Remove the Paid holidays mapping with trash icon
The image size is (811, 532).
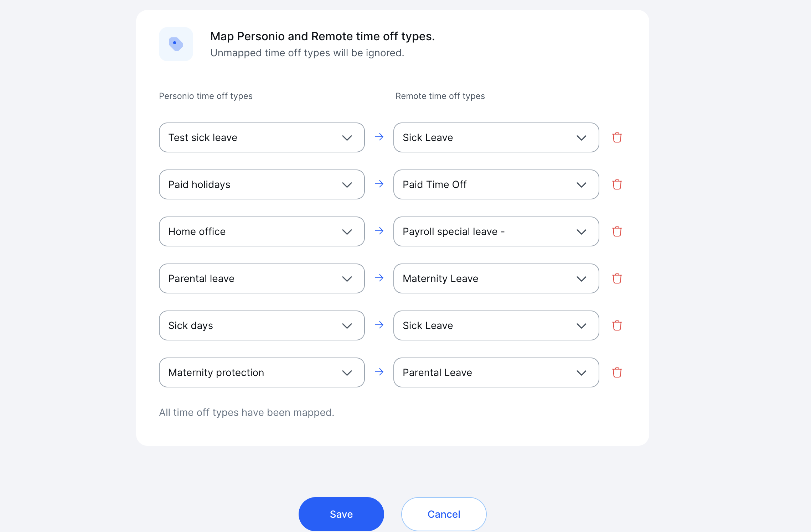coord(617,184)
